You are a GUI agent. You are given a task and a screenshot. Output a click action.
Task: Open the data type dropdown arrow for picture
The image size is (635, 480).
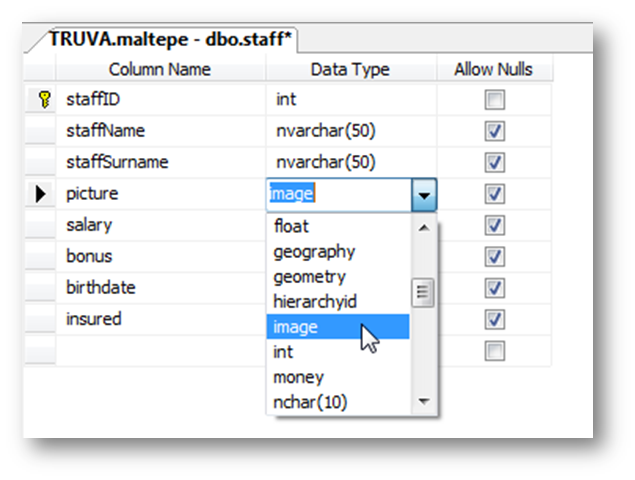click(x=425, y=194)
